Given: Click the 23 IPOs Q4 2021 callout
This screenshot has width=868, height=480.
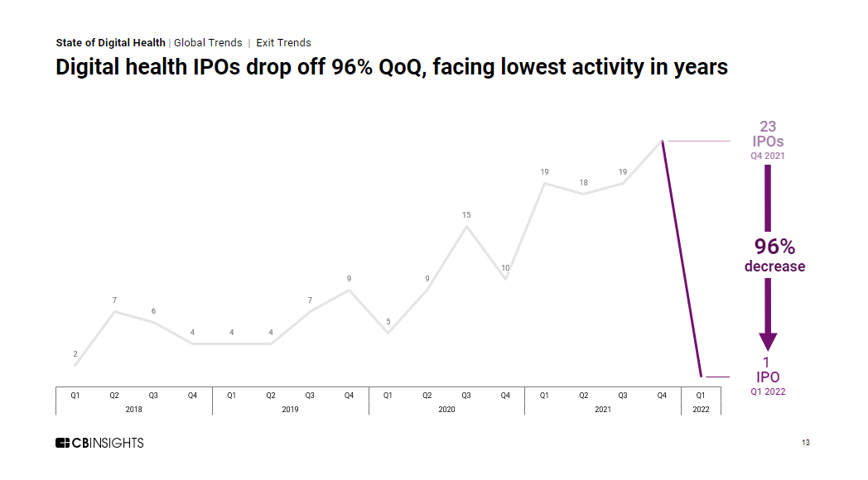Looking at the screenshot, I should (x=768, y=140).
